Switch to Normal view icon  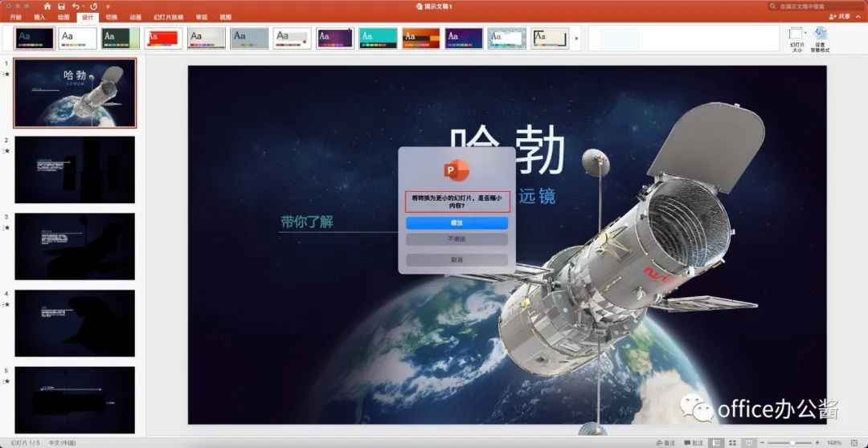(x=717, y=442)
